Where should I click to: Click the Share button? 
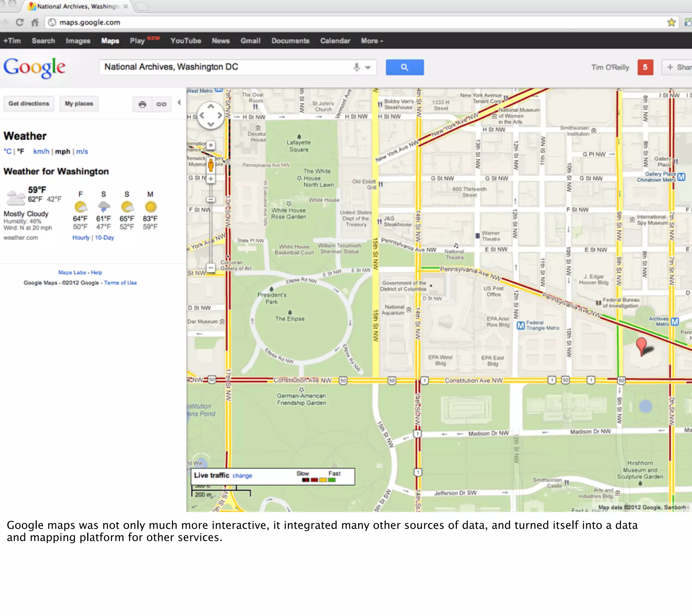point(677,67)
